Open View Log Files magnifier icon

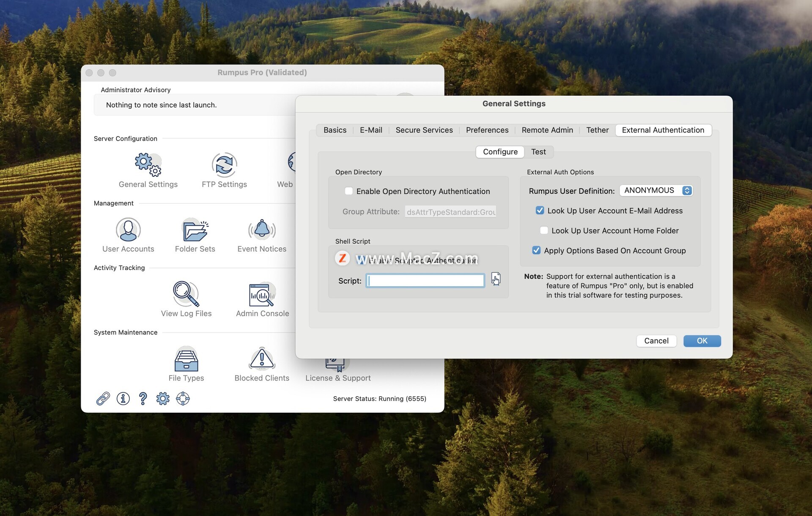coord(186,294)
